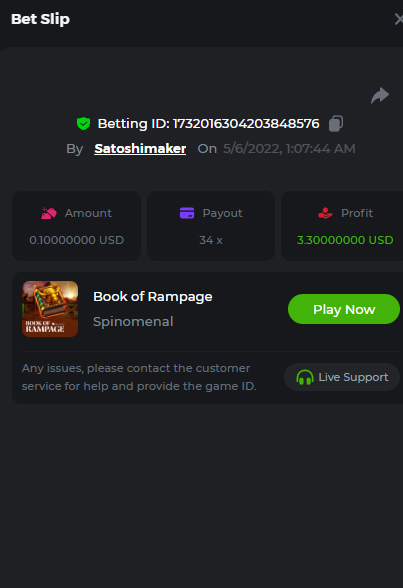Click the Bet Slip header title
This screenshot has height=588, width=403.
(40, 19)
